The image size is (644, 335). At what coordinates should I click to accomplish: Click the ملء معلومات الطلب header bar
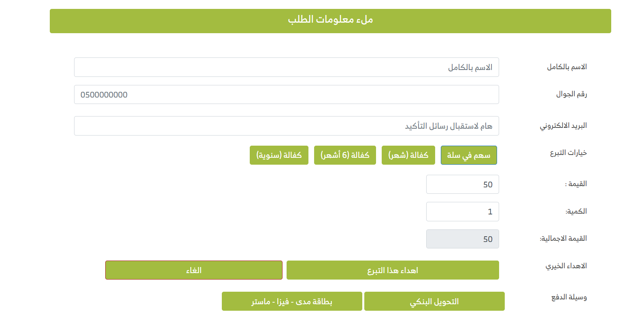[x=330, y=21]
